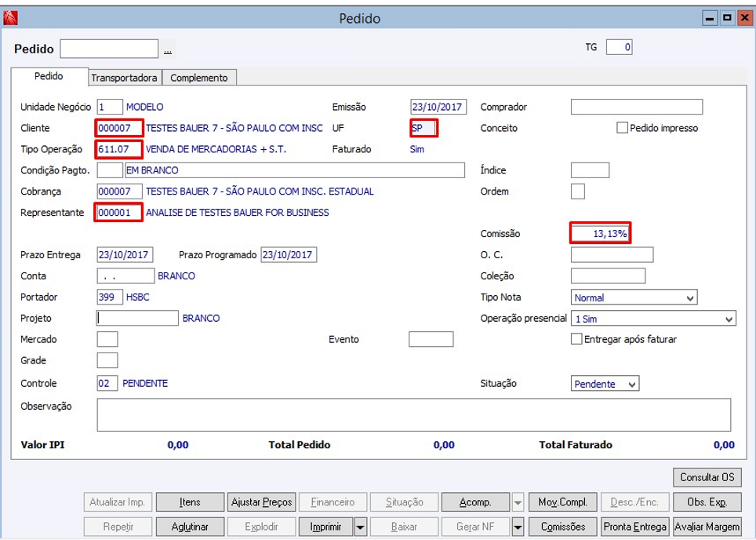Click the Conta field
The image size is (756, 540).
click(x=125, y=276)
